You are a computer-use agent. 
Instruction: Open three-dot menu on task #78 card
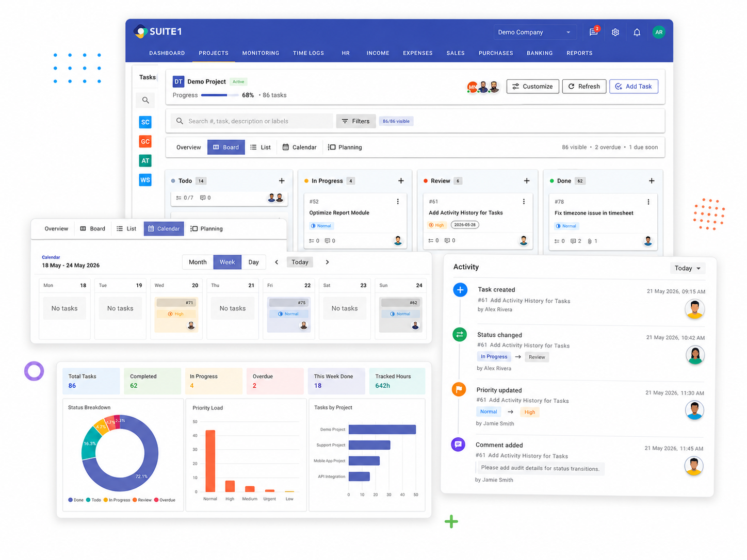coord(648,202)
